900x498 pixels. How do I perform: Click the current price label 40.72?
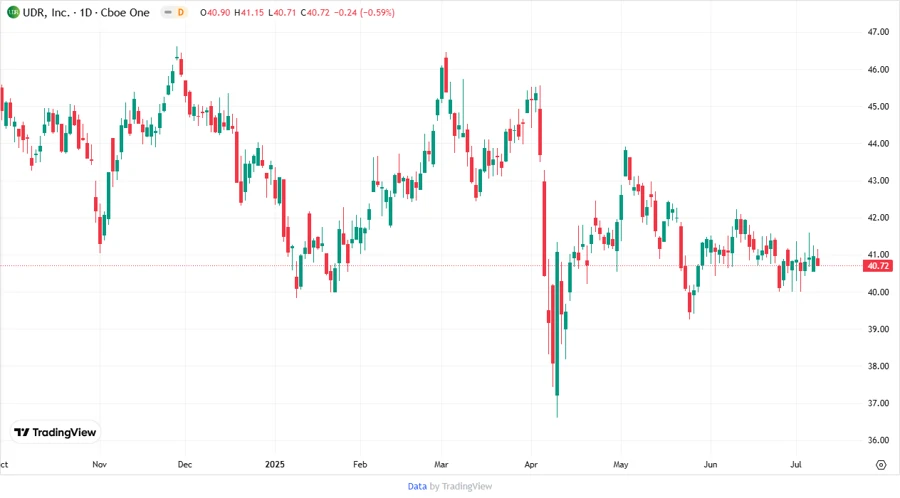(x=878, y=266)
